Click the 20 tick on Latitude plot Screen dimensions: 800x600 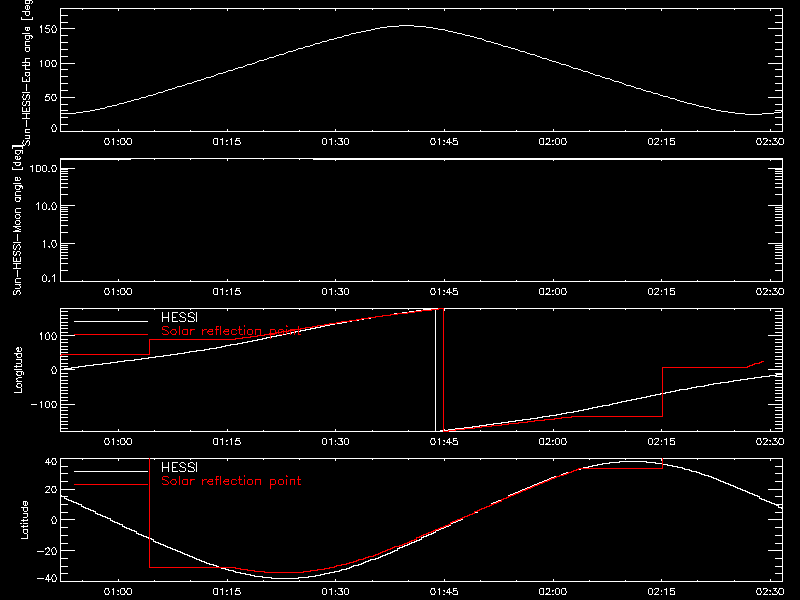[51, 490]
